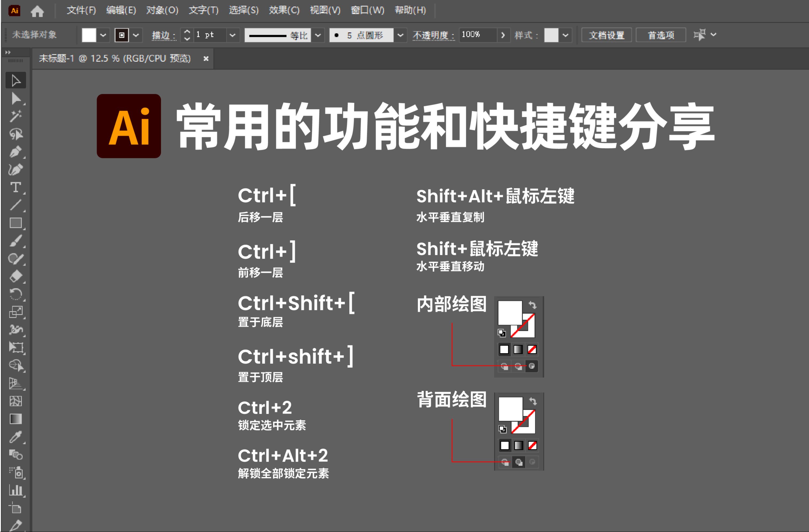Select the Lasso tool
The height and width of the screenshot is (532, 809).
pos(16,134)
